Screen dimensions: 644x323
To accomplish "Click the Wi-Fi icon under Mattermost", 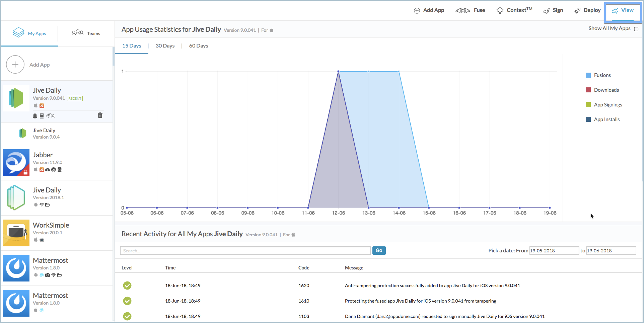I will point(54,275).
